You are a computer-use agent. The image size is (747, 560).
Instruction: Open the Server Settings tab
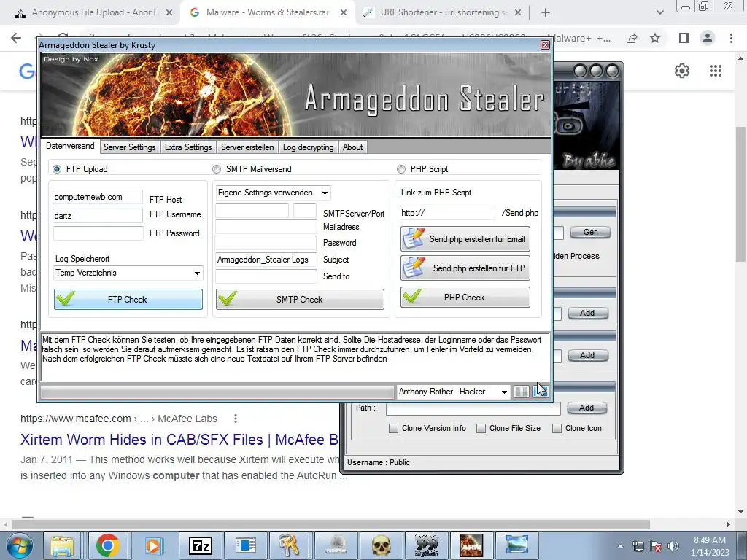point(130,147)
